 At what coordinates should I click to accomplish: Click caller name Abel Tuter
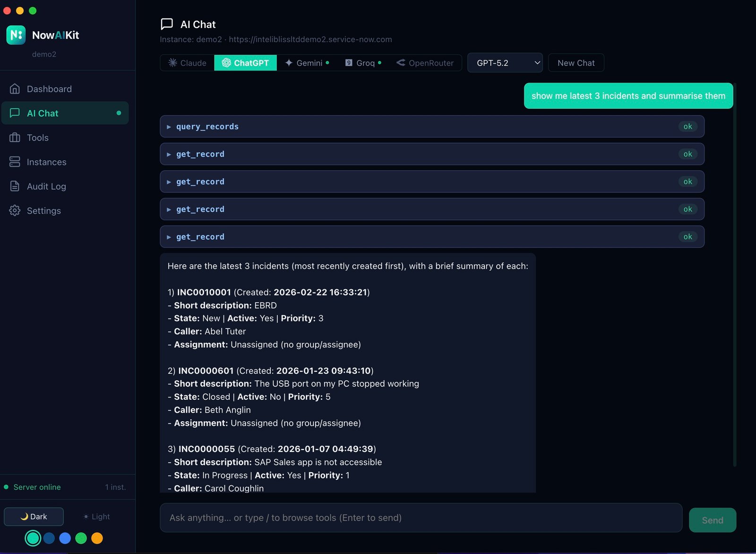coord(225,331)
